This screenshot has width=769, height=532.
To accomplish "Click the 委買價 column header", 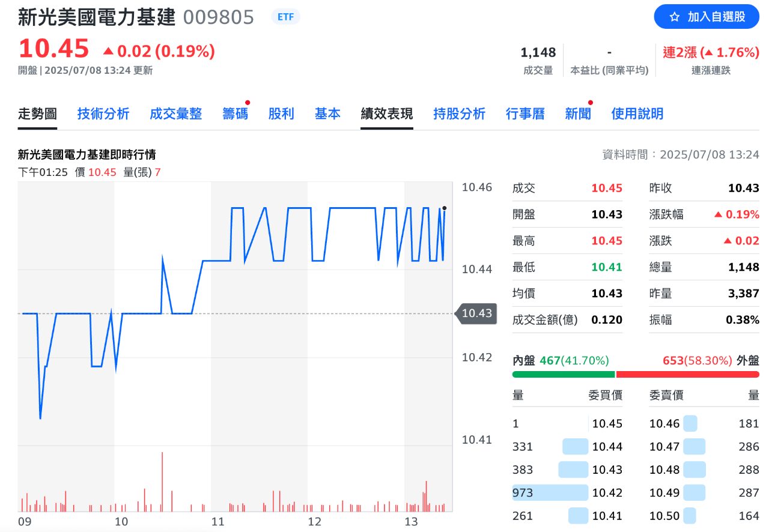I will tap(605, 395).
